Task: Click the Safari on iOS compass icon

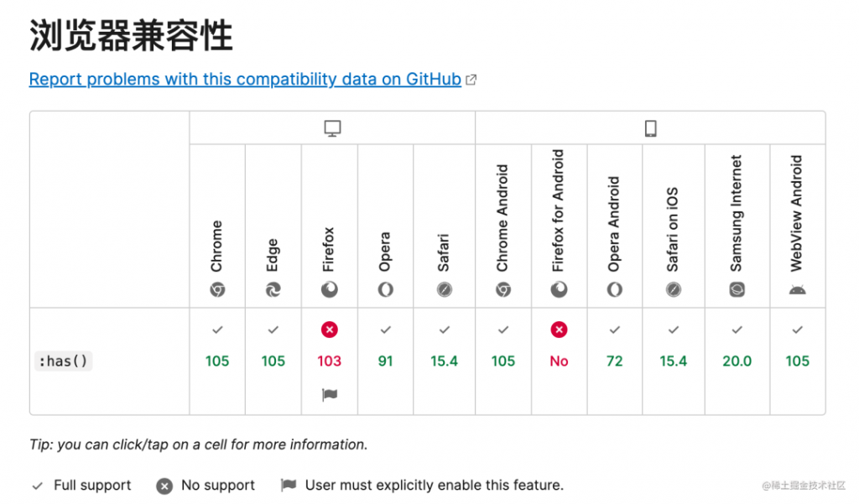Action: (674, 289)
